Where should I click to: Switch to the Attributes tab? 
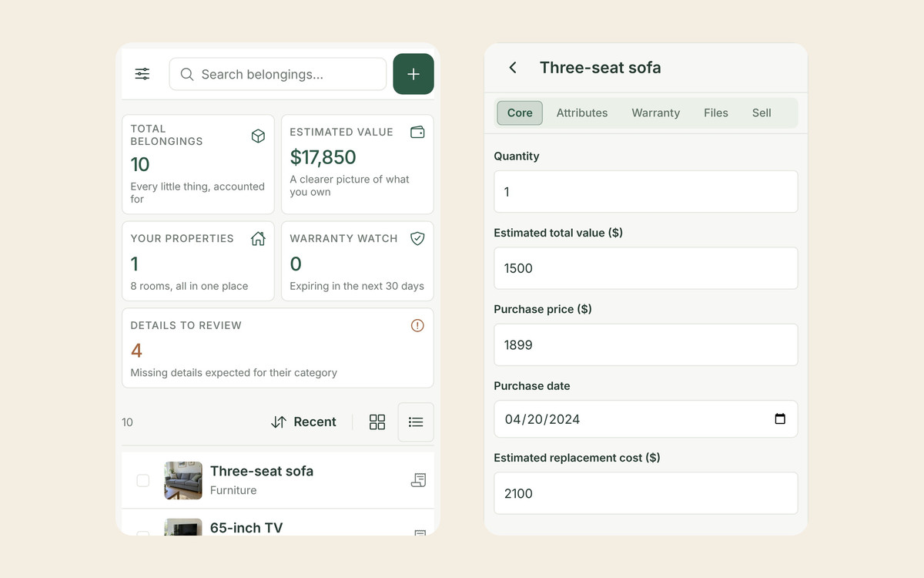point(582,113)
